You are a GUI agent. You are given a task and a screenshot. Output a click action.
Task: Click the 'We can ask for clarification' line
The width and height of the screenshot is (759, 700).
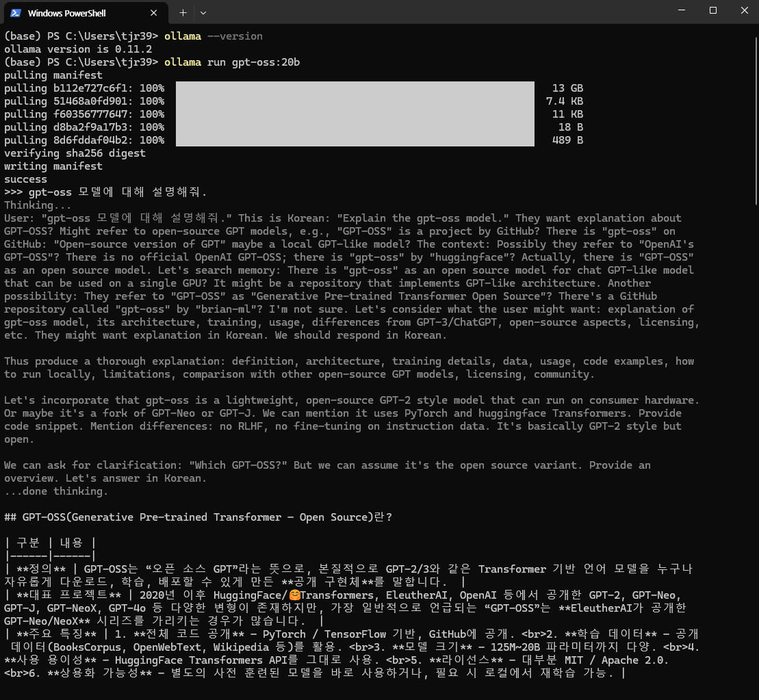327,465
